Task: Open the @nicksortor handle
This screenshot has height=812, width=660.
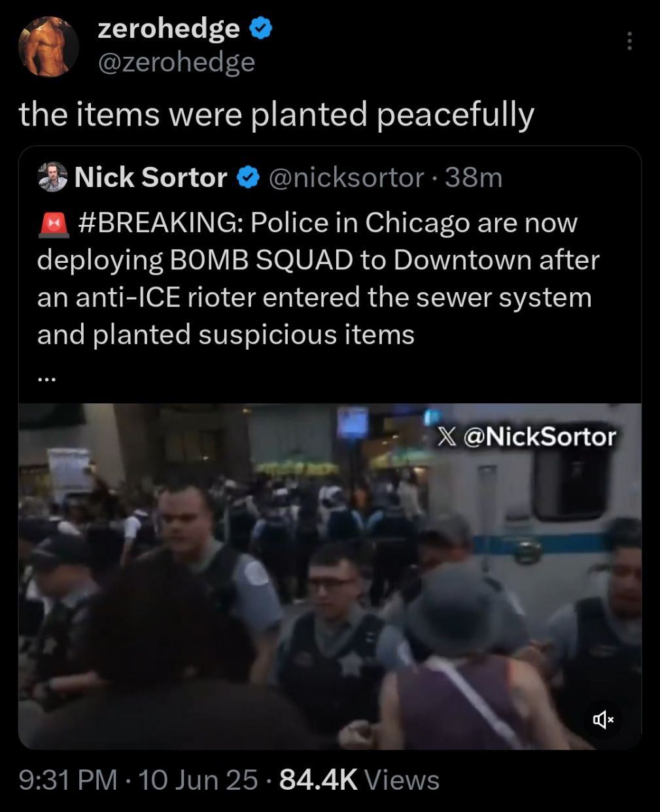Action: point(347,177)
